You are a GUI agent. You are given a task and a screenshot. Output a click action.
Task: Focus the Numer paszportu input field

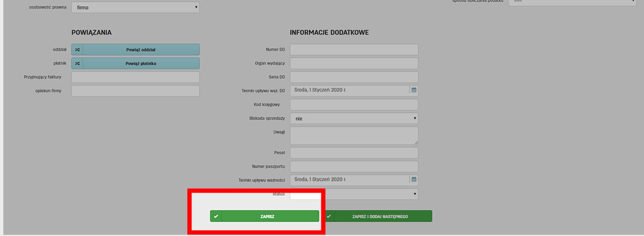[x=354, y=166]
